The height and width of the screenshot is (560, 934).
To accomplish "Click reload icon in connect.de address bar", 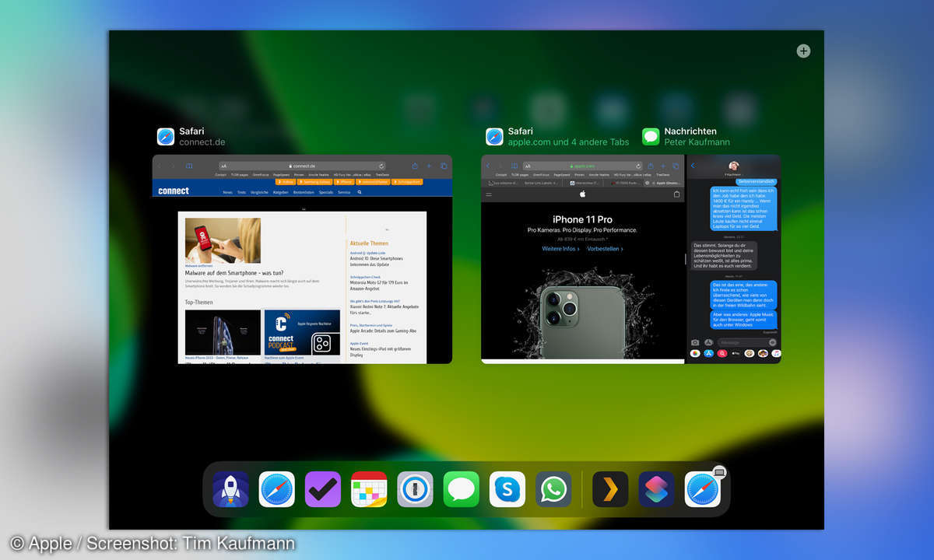I will (381, 166).
